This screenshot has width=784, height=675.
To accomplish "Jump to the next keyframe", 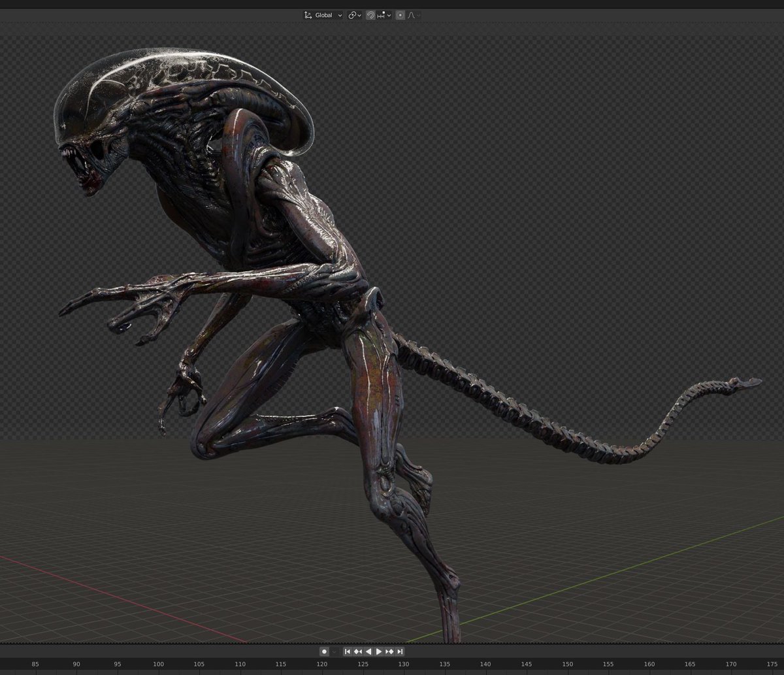I will (389, 651).
